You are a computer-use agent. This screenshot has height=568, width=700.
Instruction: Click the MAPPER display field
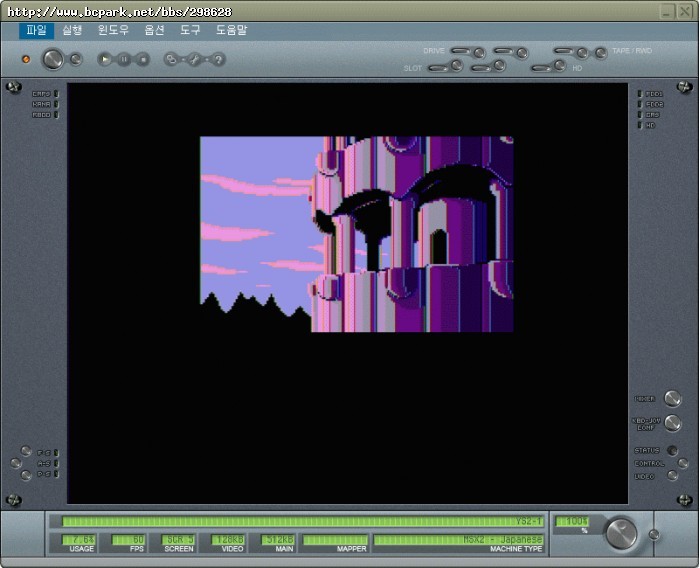coord(335,540)
